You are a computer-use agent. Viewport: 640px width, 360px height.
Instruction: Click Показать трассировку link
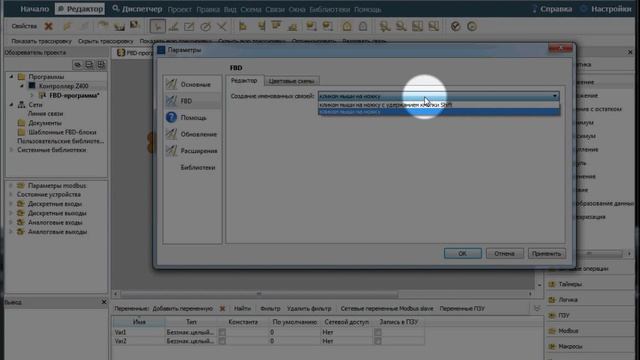41,41
